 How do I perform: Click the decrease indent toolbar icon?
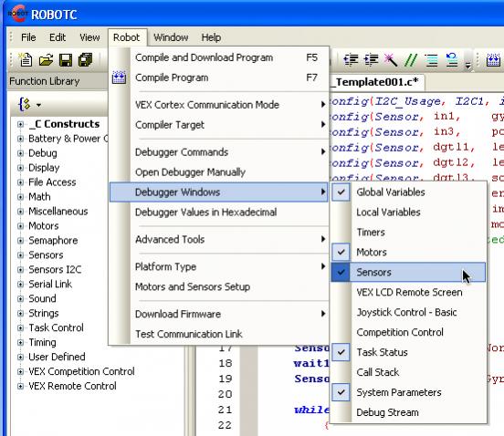point(351,59)
